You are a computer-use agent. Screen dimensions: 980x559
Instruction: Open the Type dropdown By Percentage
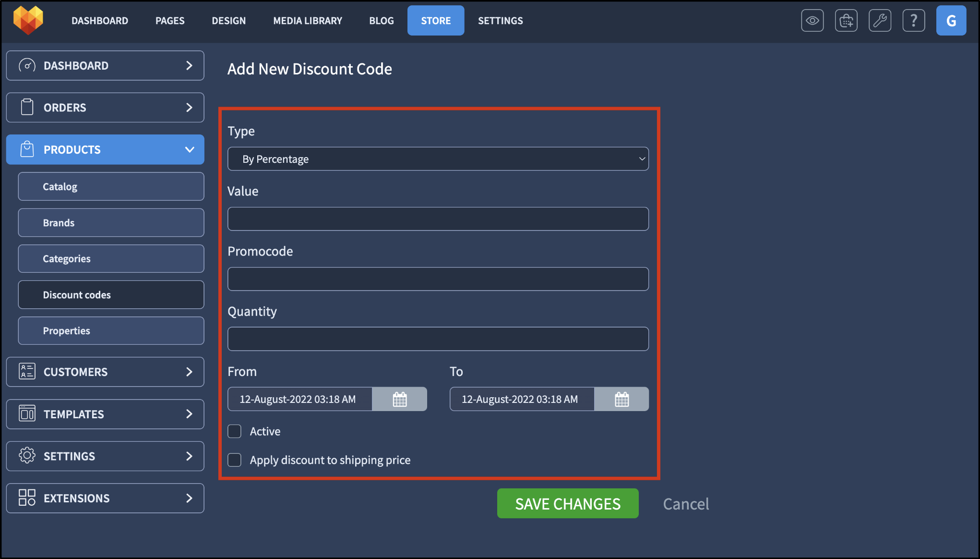point(438,159)
